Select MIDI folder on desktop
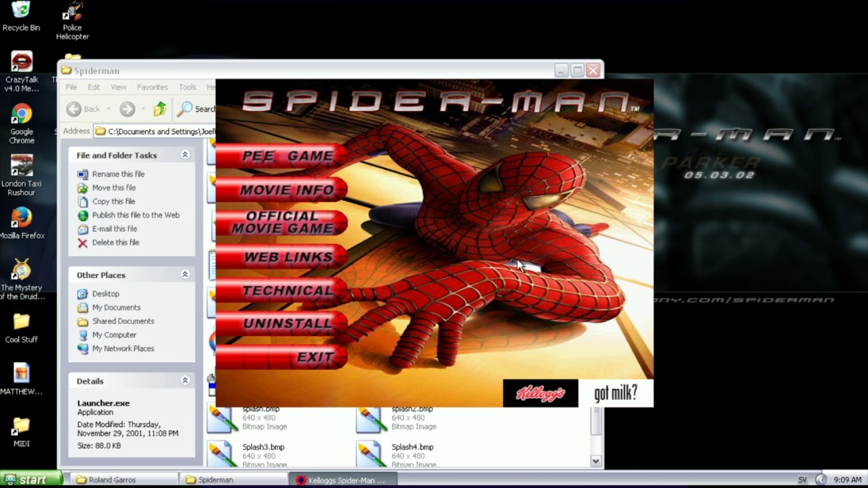Viewport: 868px width, 488px height. point(21,432)
